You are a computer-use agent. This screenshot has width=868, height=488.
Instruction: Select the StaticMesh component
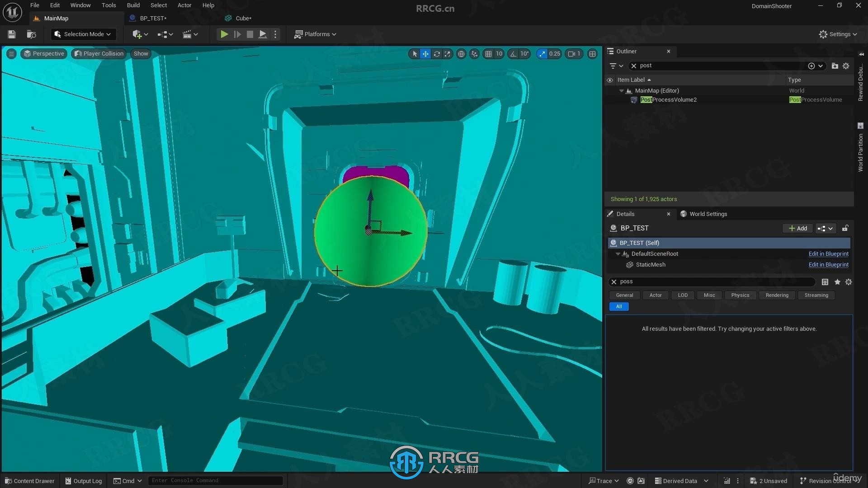(x=650, y=265)
